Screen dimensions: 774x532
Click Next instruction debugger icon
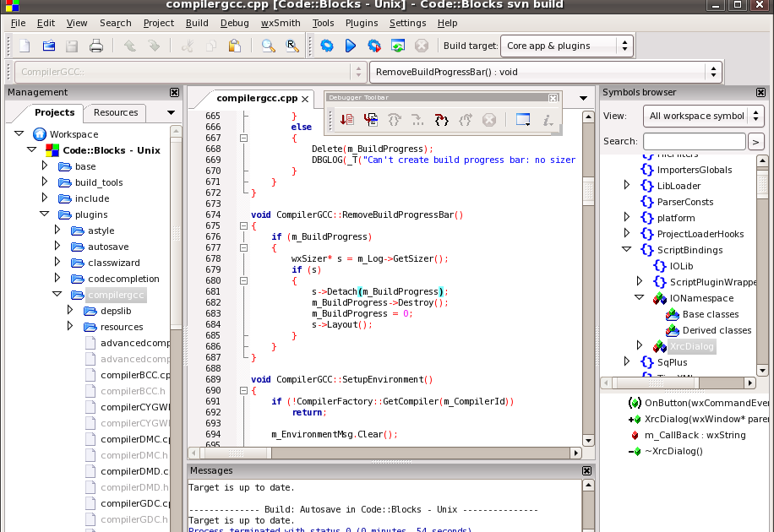click(x=417, y=119)
